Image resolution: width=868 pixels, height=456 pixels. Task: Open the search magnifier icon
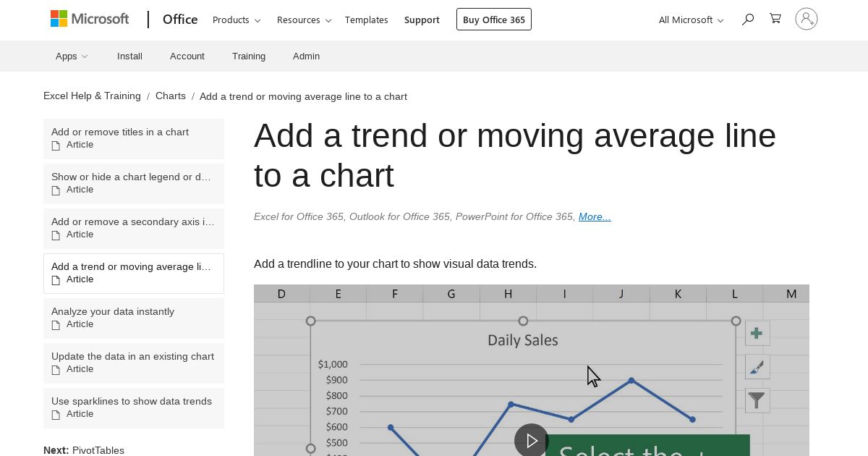click(x=748, y=20)
